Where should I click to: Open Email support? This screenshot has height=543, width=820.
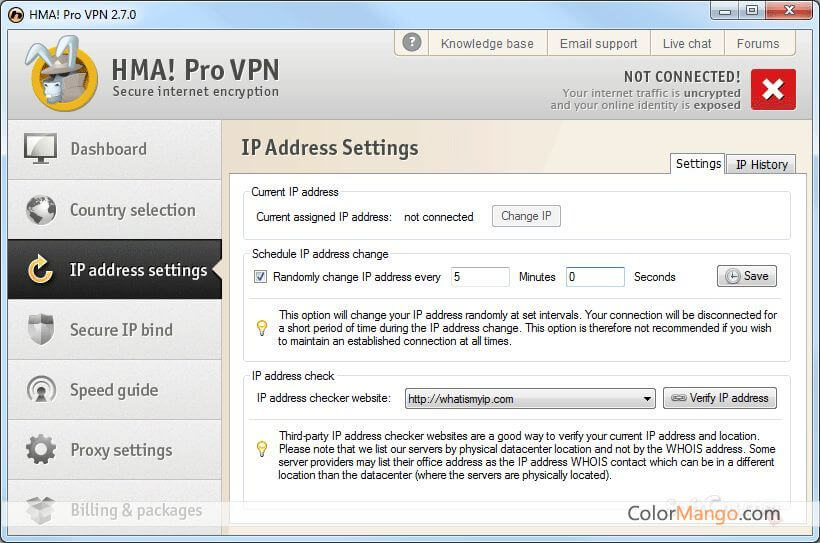[598, 43]
